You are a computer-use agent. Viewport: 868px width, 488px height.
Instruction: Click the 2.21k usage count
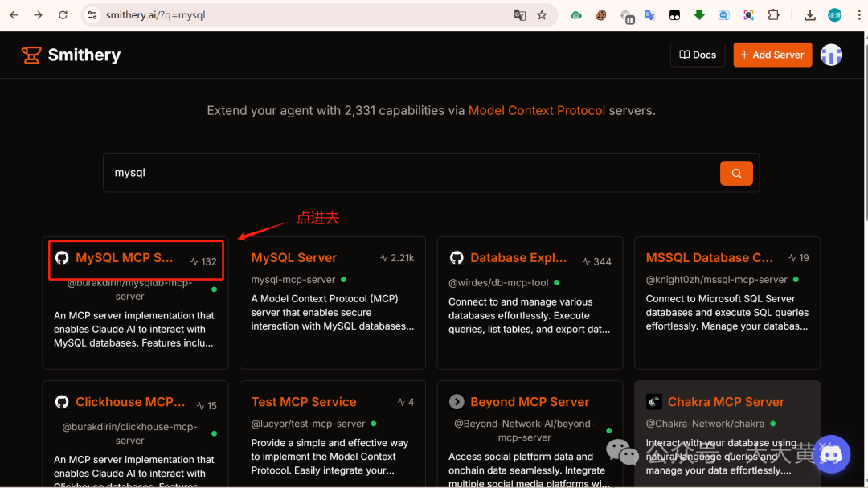(x=397, y=257)
